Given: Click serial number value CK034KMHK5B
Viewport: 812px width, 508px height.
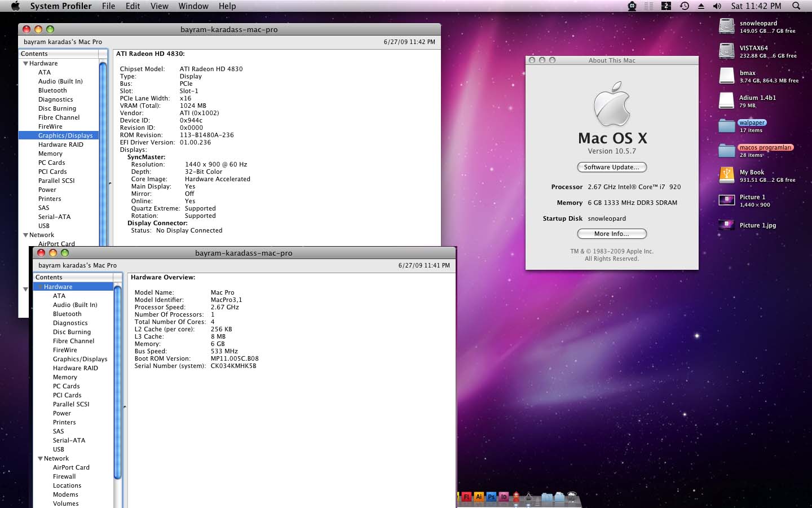Looking at the screenshot, I should [233, 366].
